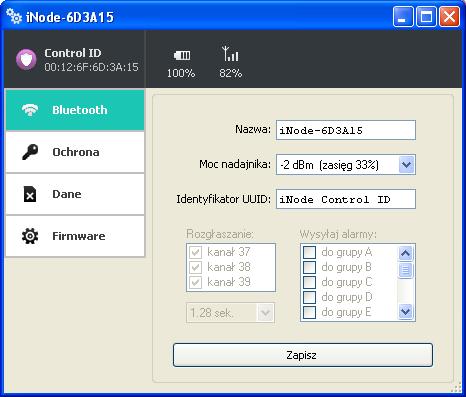Click the purple shield Control ID icon

point(26,59)
